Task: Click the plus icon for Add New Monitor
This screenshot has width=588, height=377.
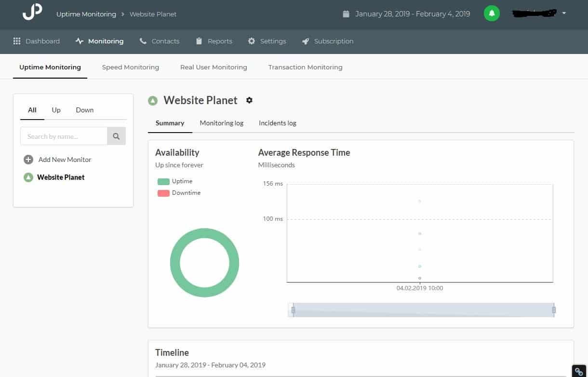Action: point(28,160)
